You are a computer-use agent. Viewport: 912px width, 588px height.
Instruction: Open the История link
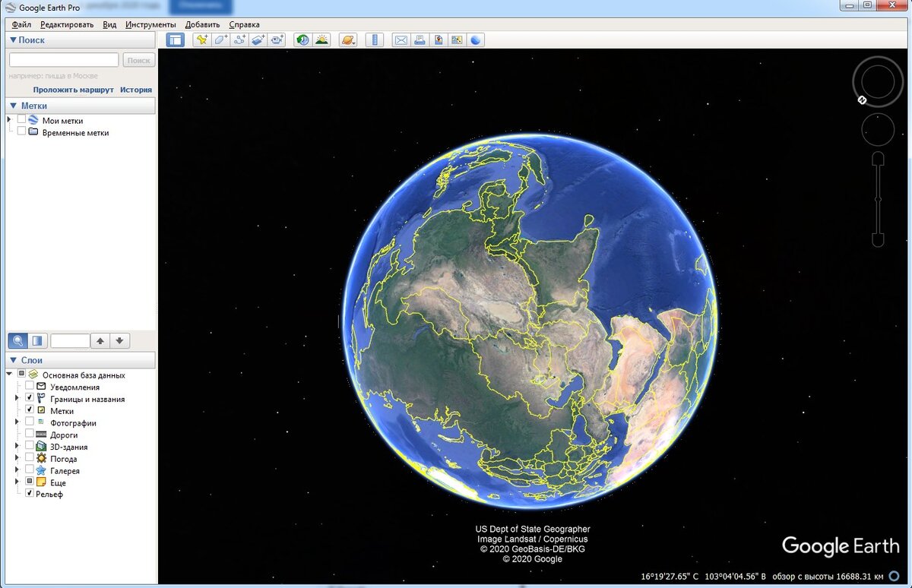(136, 90)
